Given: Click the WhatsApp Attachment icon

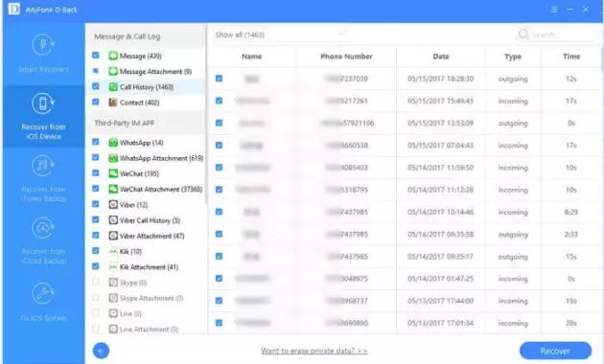Looking at the screenshot, I should [x=113, y=158].
